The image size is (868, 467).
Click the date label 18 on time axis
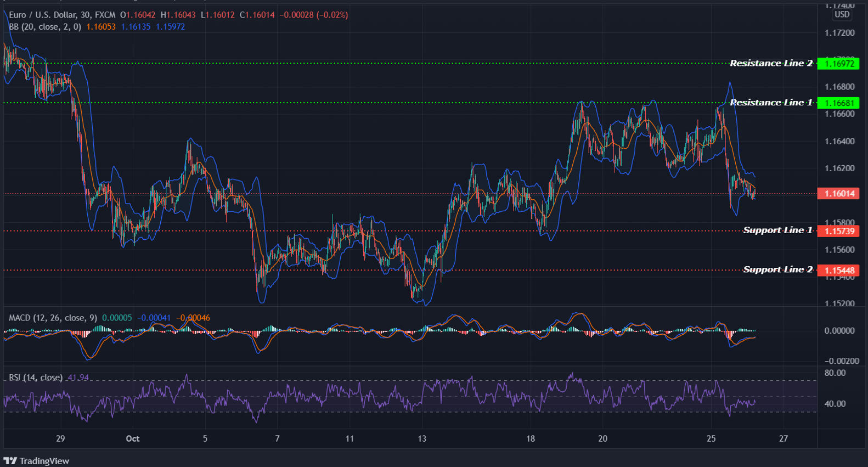click(531, 438)
